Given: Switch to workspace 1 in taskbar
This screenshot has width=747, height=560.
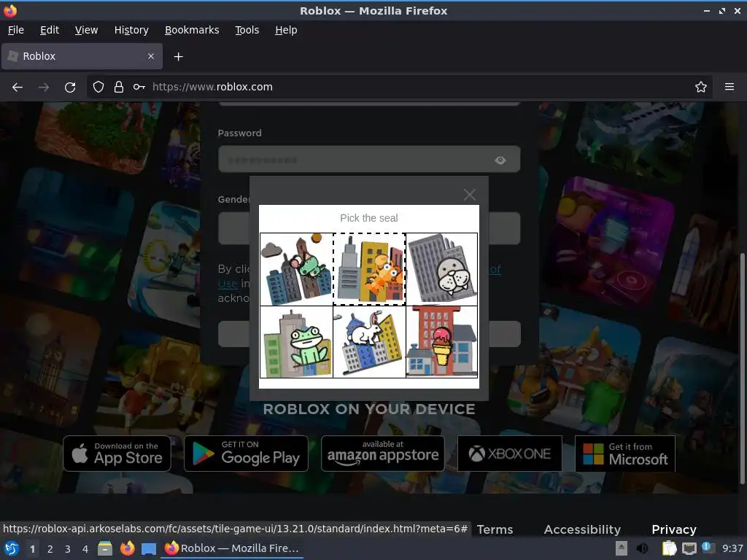Looking at the screenshot, I should click(32, 549).
